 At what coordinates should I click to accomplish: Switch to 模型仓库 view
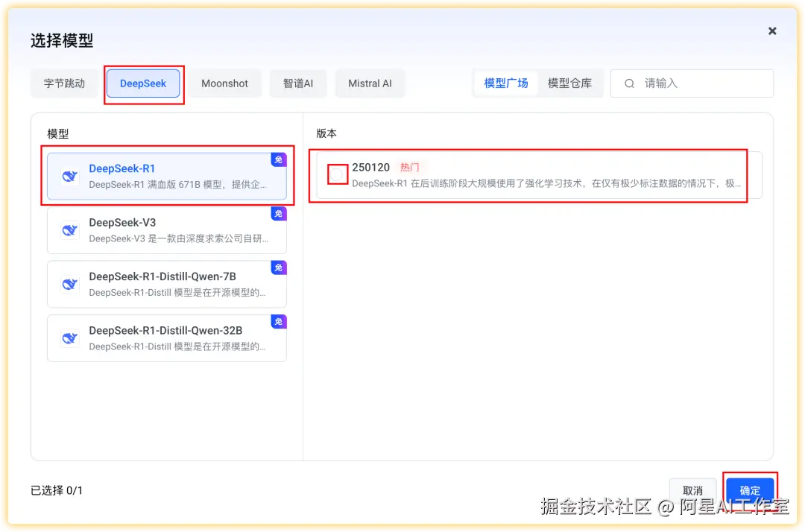point(569,83)
